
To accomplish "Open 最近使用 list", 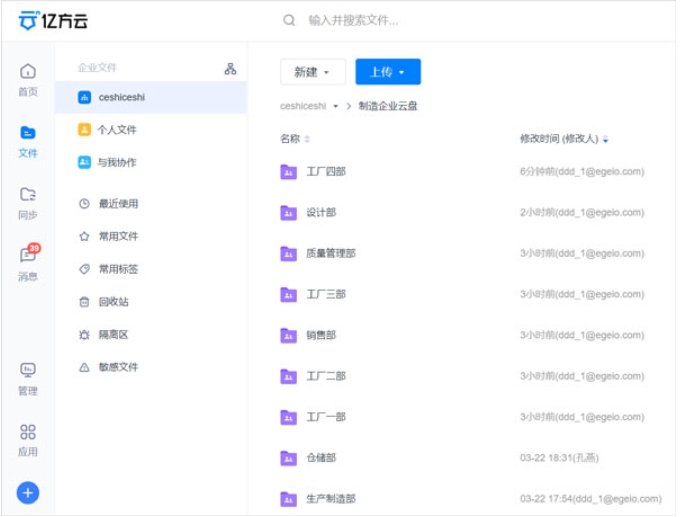I will (x=118, y=203).
